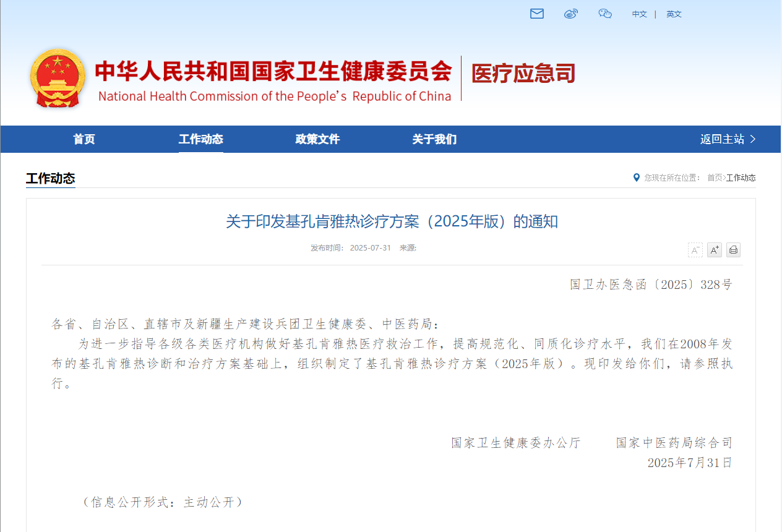Open the 政策文件 navigation tab
Viewport: 782px width, 532px height.
(318, 139)
